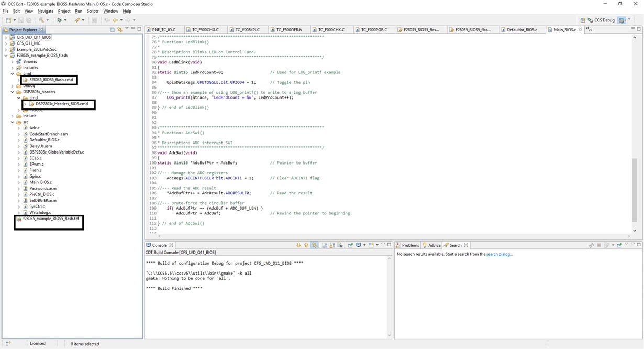Expand the Binaries node

[13, 61]
